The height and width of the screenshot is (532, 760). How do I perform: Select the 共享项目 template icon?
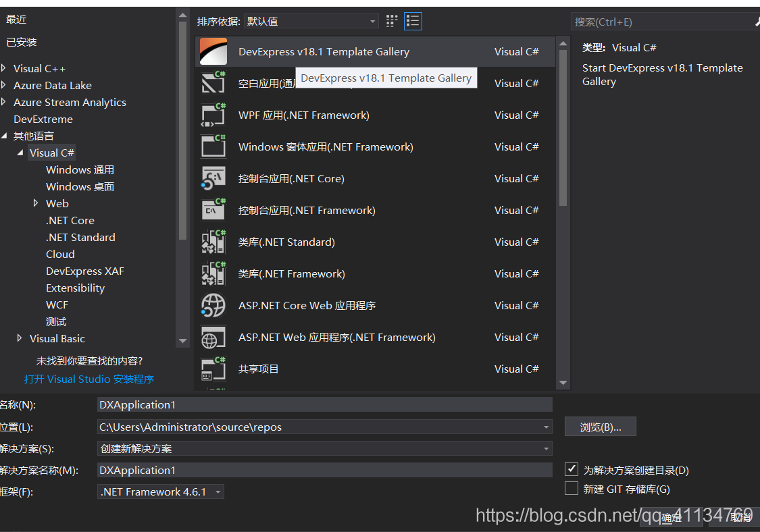[213, 369]
